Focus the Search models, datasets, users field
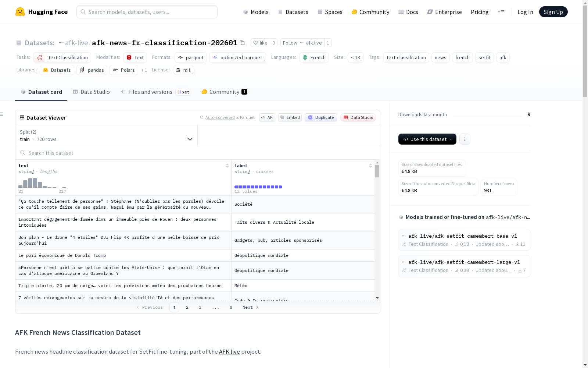 click(147, 12)
